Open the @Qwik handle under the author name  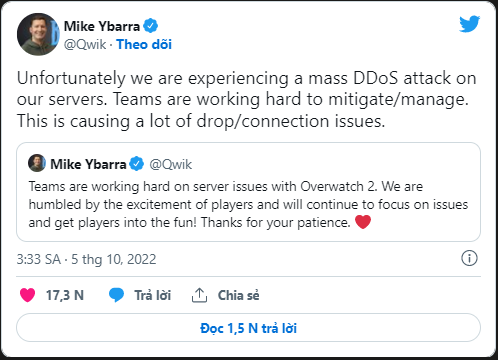tap(85, 44)
